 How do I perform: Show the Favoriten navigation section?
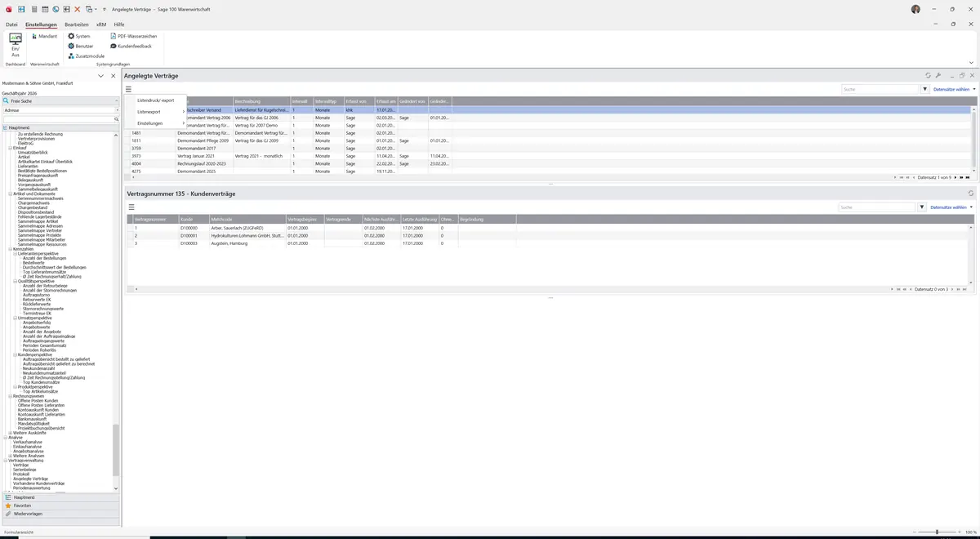point(60,506)
